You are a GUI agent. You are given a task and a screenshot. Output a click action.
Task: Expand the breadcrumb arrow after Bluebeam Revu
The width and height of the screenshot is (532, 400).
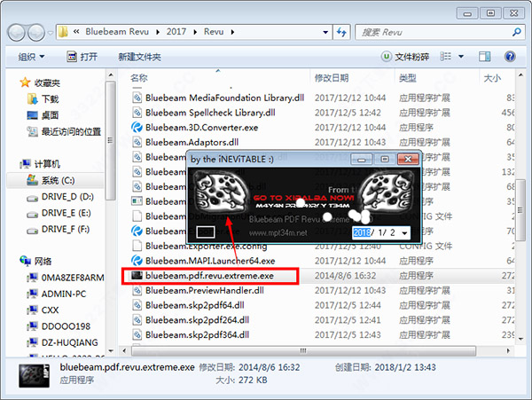click(158, 32)
